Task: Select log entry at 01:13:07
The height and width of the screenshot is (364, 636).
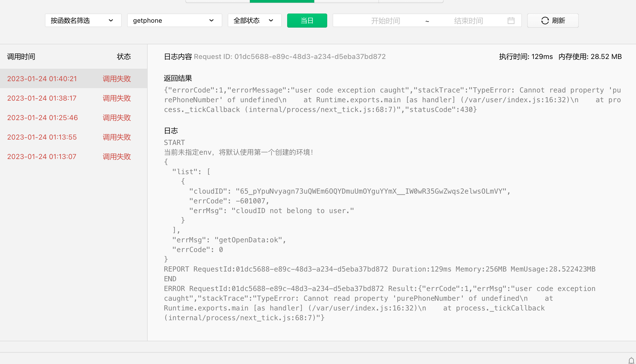Action: (42, 157)
